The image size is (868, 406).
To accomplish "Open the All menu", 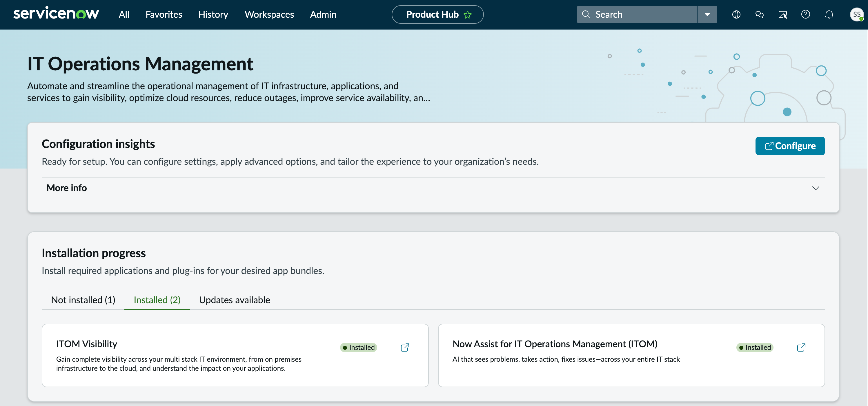I will pyautogui.click(x=124, y=14).
